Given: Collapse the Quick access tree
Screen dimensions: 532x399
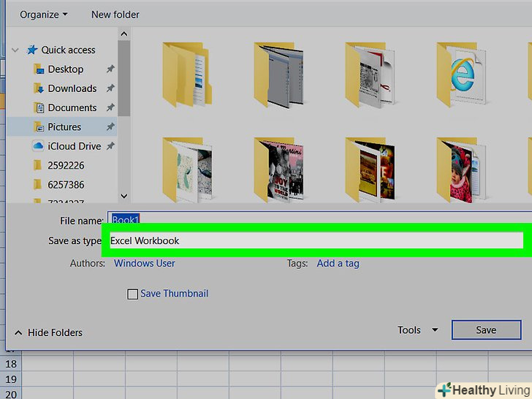Looking at the screenshot, I should [x=15, y=50].
